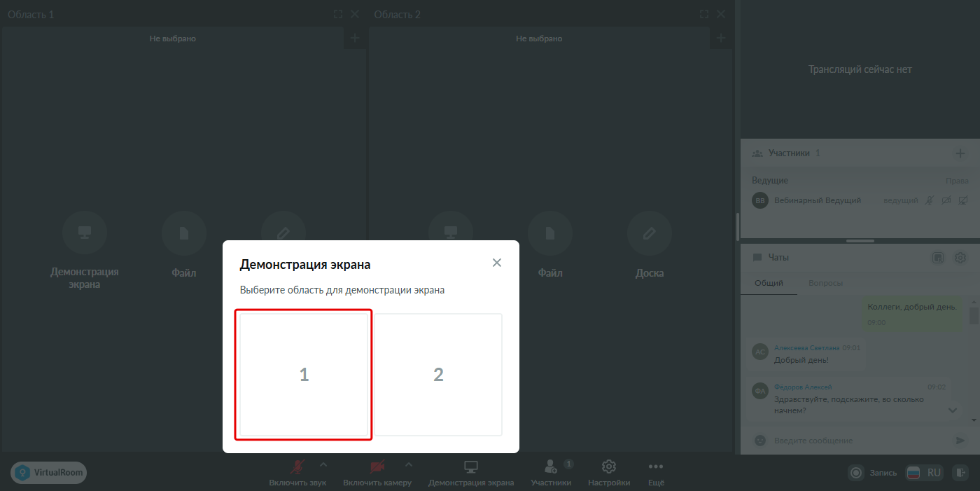Click the chat scrollbar thumb
980x491 pixels.
point(974,315)
